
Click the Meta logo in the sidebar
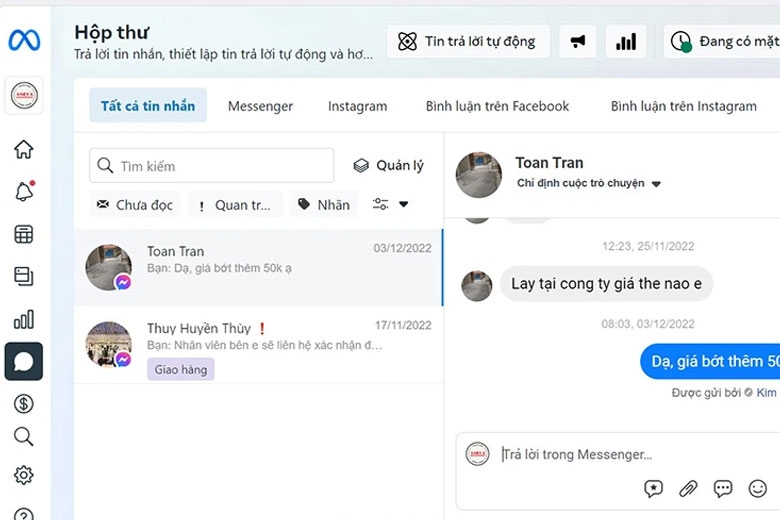(24, 40)
